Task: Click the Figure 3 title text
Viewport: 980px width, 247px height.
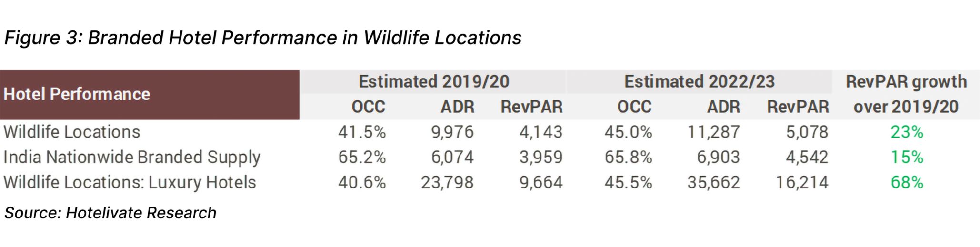Action: click(263, 38)
